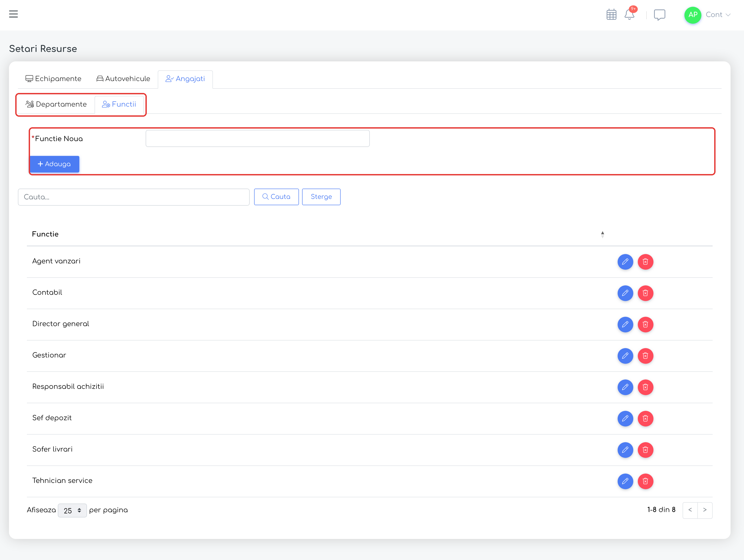Switch to the Autovehicule tab
The image size is (744, 560).
click(123, 79)
